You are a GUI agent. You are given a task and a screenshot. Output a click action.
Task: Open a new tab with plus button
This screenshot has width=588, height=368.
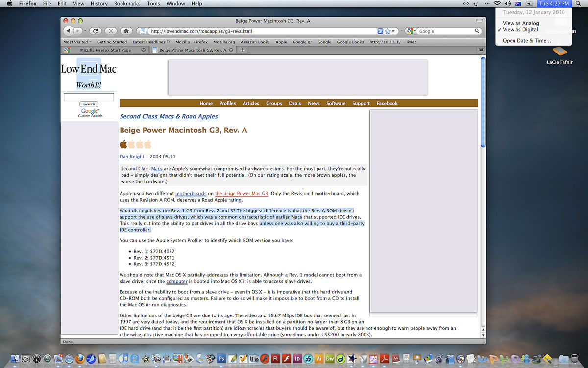pyautogui.click(x=243, y=50)
